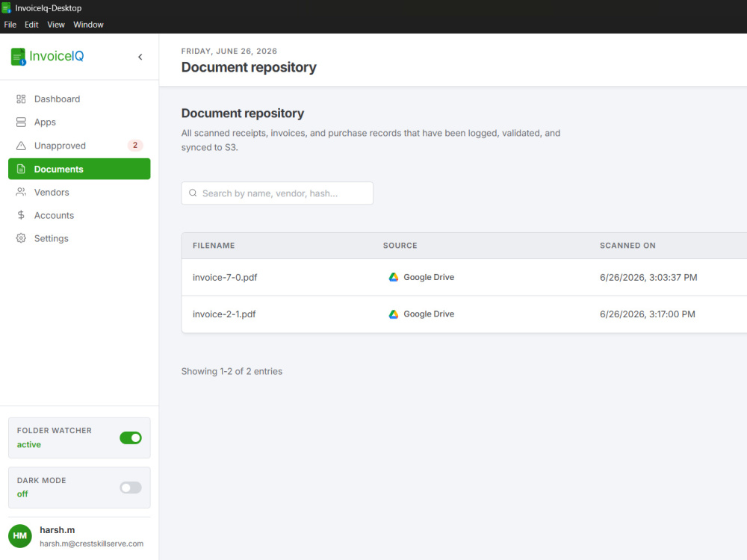This screenshot has height=560, width=747.
Task: Click the search magnifier icon
Action: pos(193,193)
